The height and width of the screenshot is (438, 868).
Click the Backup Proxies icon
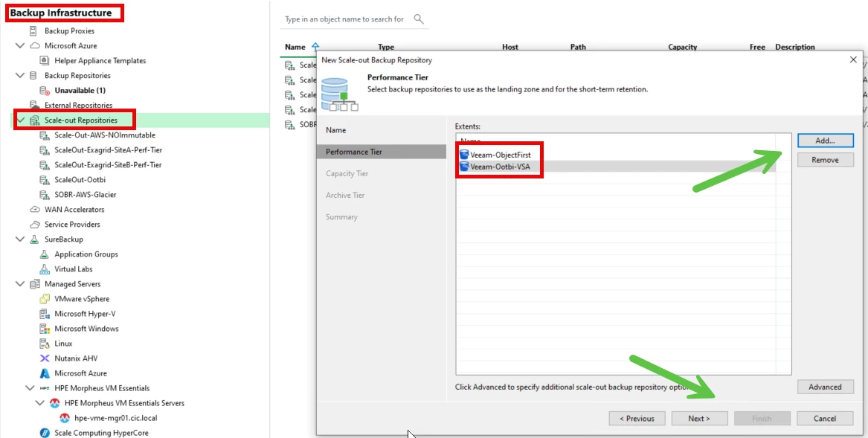pyautogui.click(x=34, y=31)
